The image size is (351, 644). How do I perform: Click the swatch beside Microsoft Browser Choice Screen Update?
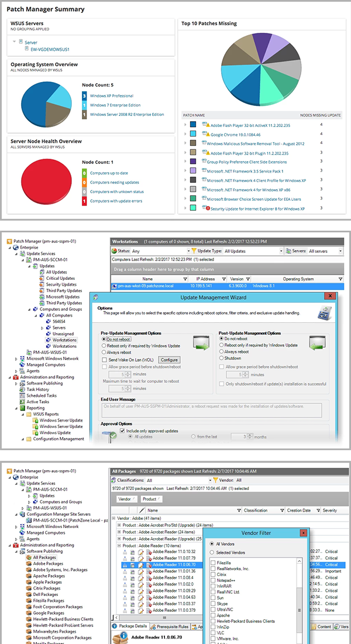[193, 199]
